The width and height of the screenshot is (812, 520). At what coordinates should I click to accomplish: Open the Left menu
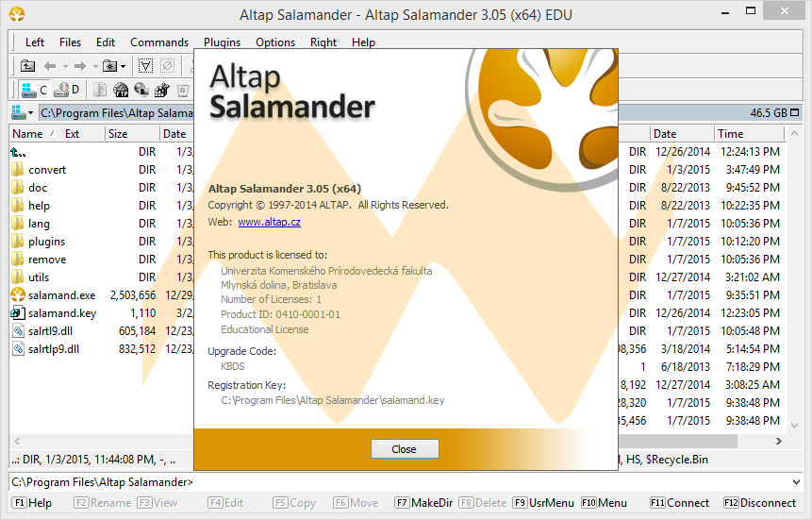(x=35, y=42)
